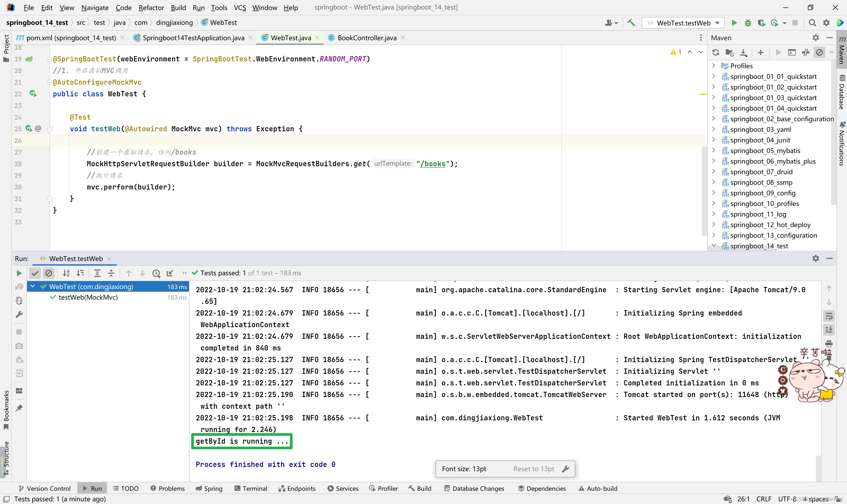This screenshot has width=847, height=504.
Task: Reload all Maven projects
Action: pos(715,52)
